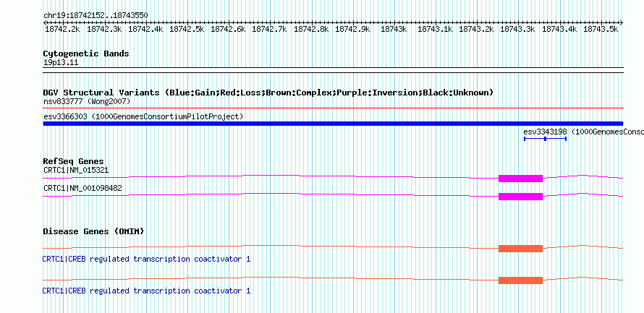Select the Cytogenetic Bands track title

(x=86, y=53)
